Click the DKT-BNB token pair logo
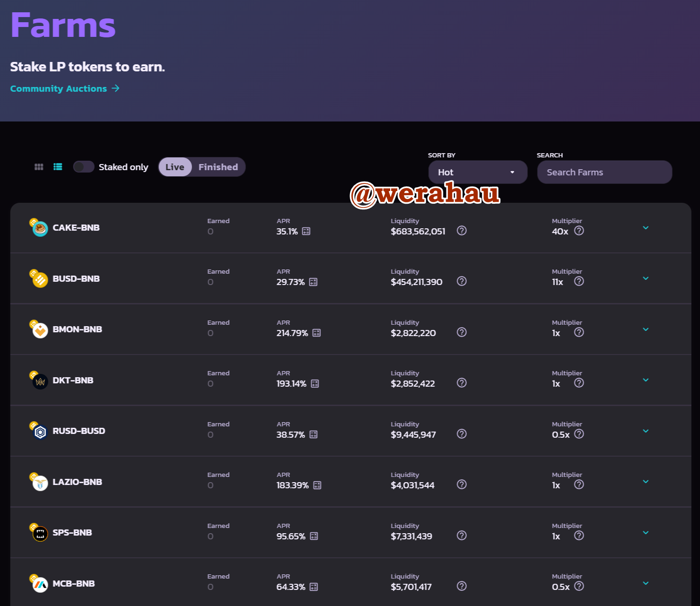700x606 pixels. [x=39, y=380]
